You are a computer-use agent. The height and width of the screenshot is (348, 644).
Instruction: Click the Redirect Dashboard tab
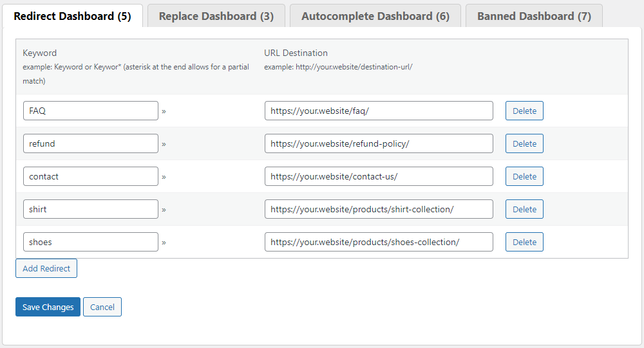click(x=72, y=16)
